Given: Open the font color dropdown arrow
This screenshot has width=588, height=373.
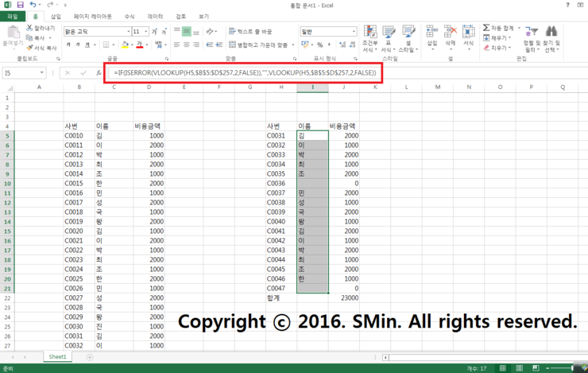Looking at the screenshot, I should tap(147, 45).
